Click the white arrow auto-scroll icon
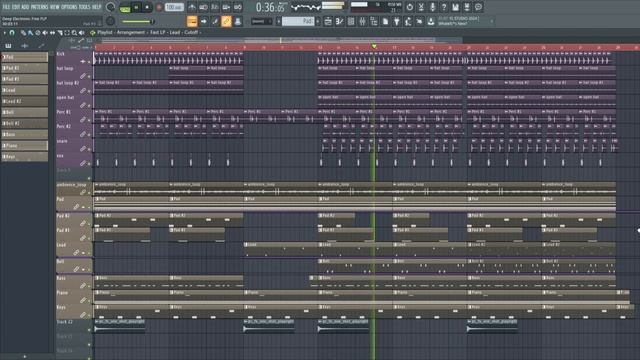This screenshot has height=360, width=640. coord(203,21)
